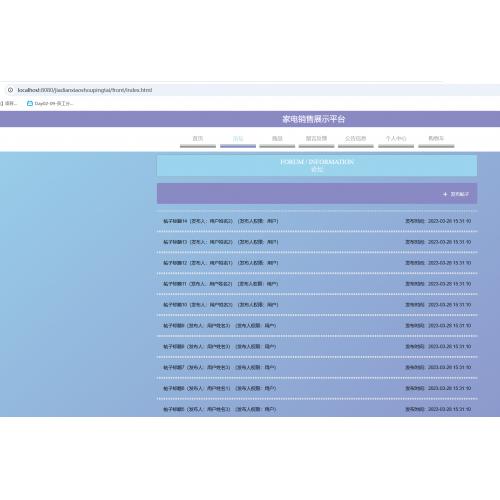Viewport: 500px width, 500px height.
Task: Open forum post 帖子标题5
Action: click(x=317, y=409)
